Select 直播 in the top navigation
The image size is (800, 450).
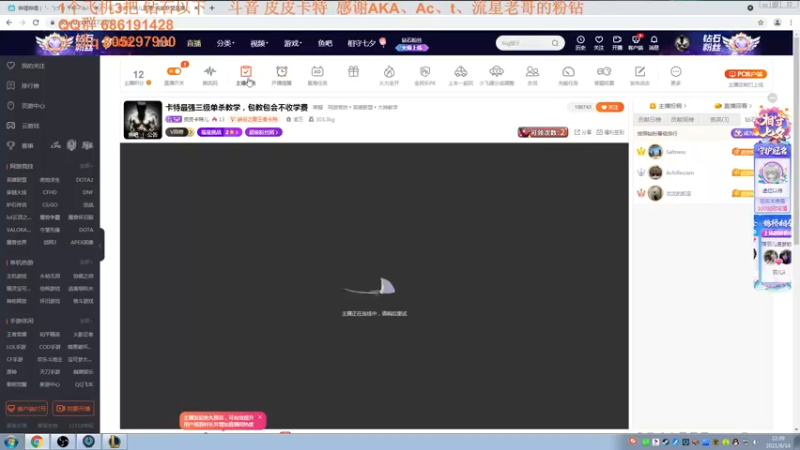point(194,43)
